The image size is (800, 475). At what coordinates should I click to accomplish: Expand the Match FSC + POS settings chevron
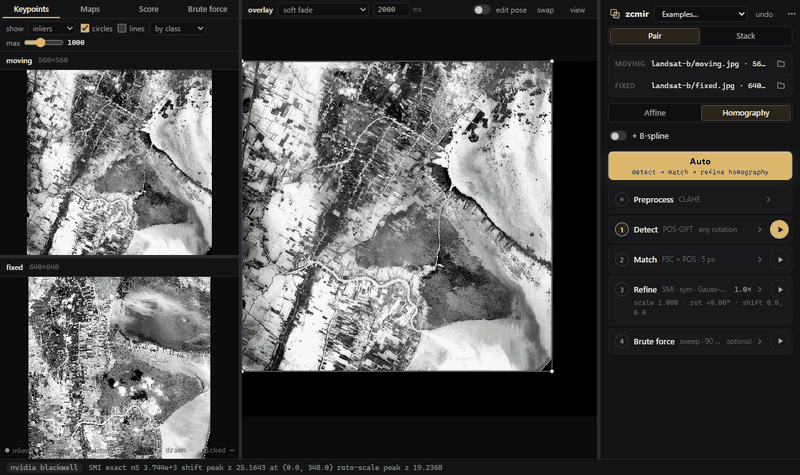tap(760, 260)
